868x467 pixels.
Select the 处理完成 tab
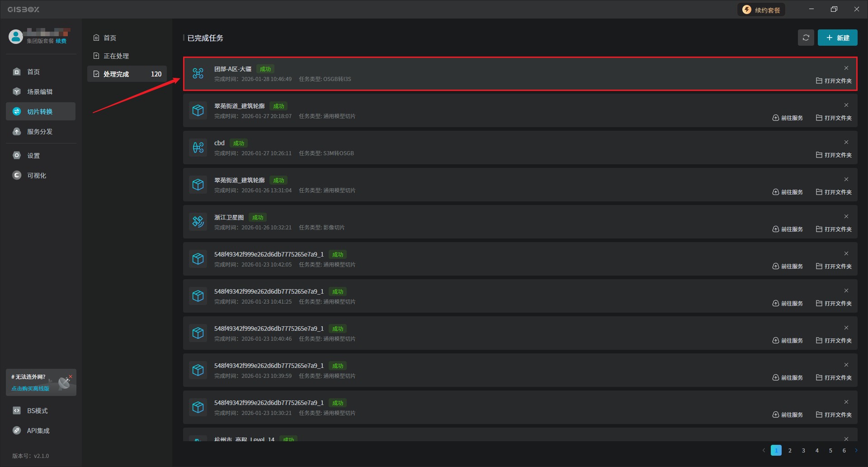tap(116, 74)
